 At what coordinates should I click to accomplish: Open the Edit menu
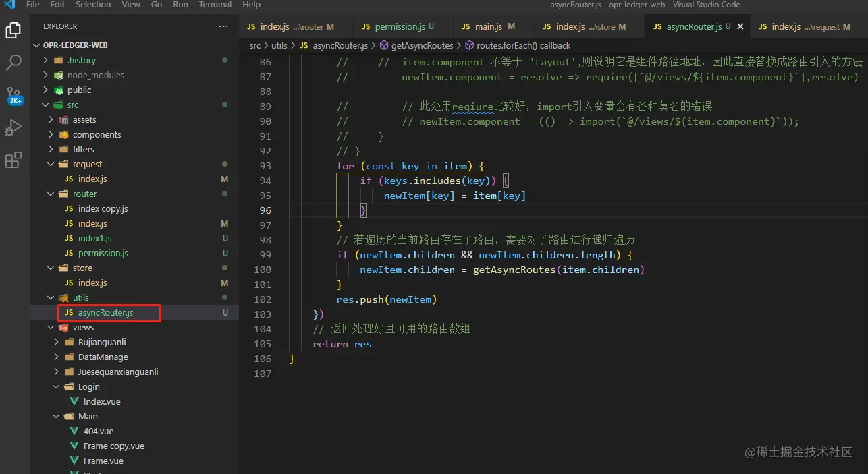57,5
